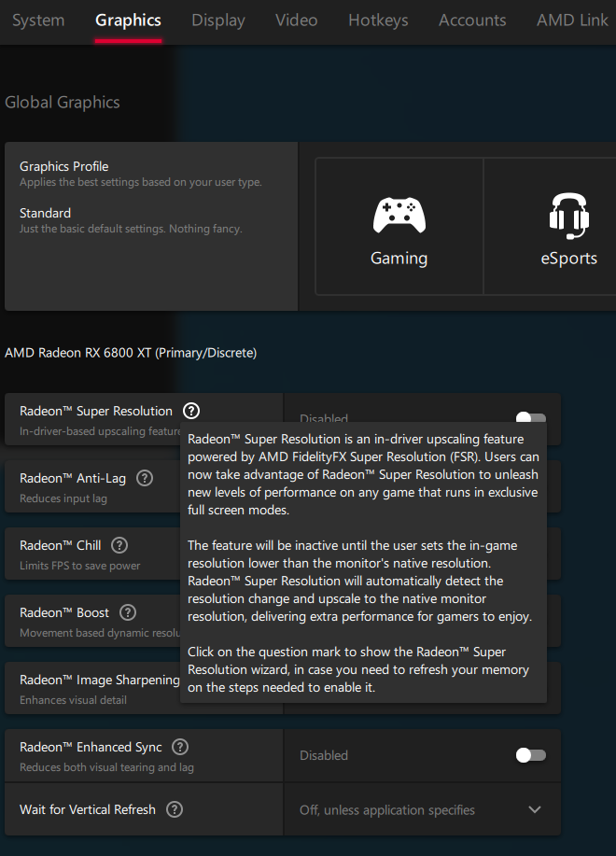
Task: Click 'Enhances visual detail' description
Action: point(73,700)
